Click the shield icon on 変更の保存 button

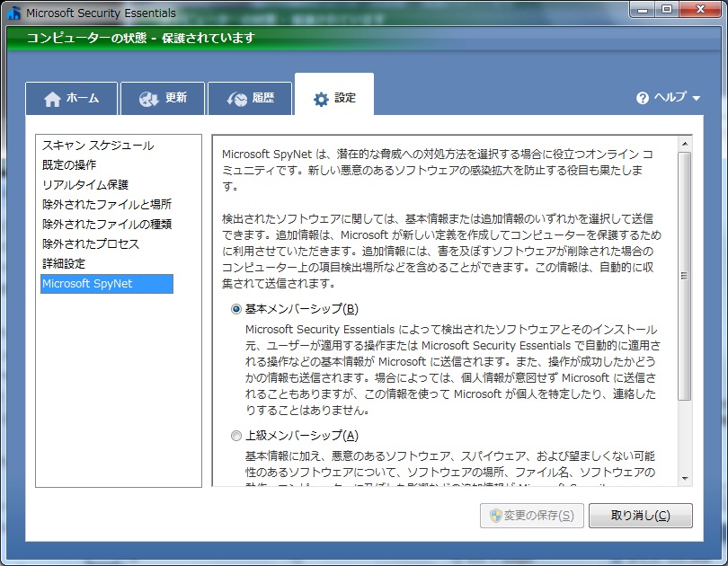pyautogui.click(x=496, y=516)
